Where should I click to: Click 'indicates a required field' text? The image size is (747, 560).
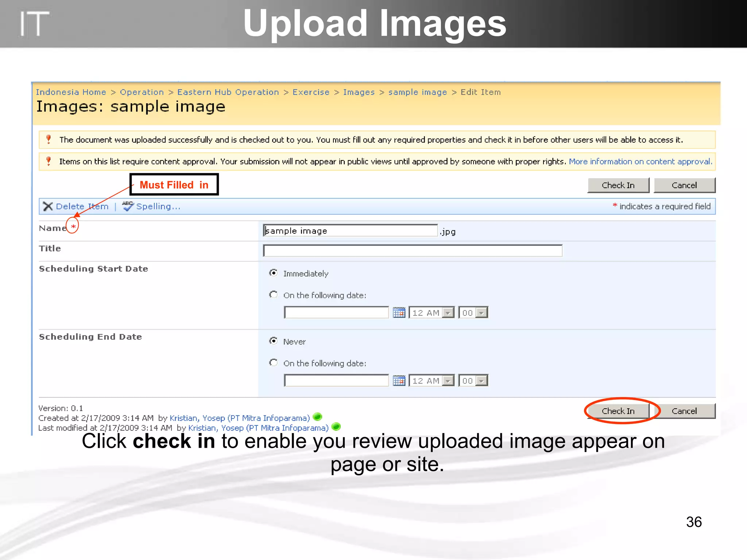coord(665,206)
